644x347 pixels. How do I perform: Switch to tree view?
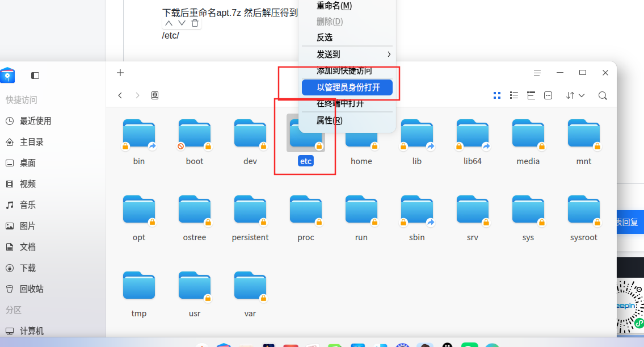531,95
